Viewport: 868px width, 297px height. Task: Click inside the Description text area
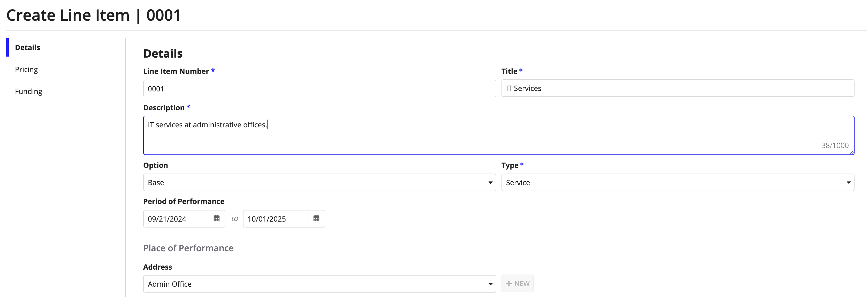tap(499, 135)
